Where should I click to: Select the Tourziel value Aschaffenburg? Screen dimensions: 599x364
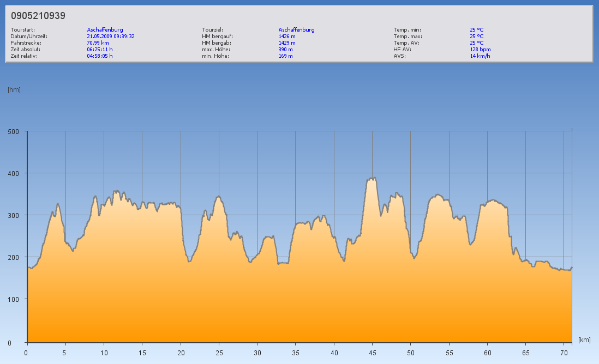coord(296,30)
